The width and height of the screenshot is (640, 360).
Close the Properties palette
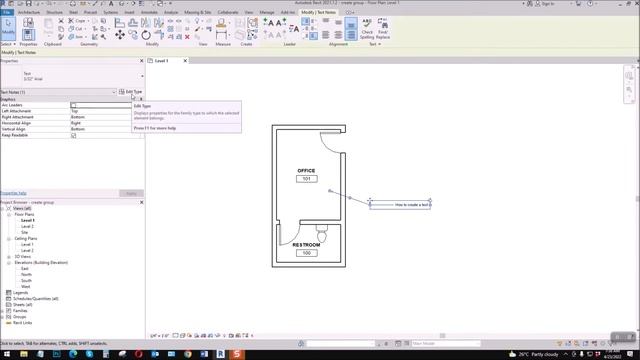pyautogui.click(x=142, y=61)
